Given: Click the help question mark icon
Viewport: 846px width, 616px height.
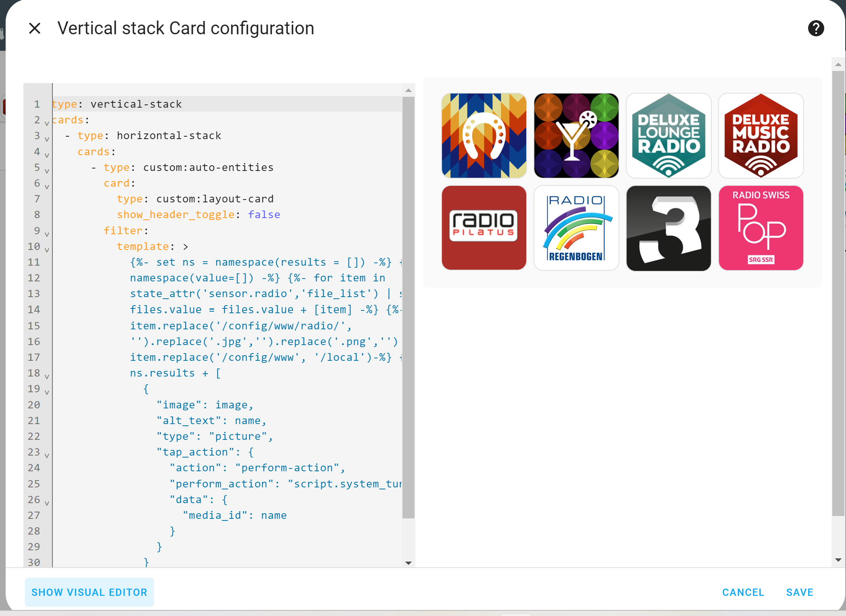Looking at the screenshot, I should click(x=815, y=29).
